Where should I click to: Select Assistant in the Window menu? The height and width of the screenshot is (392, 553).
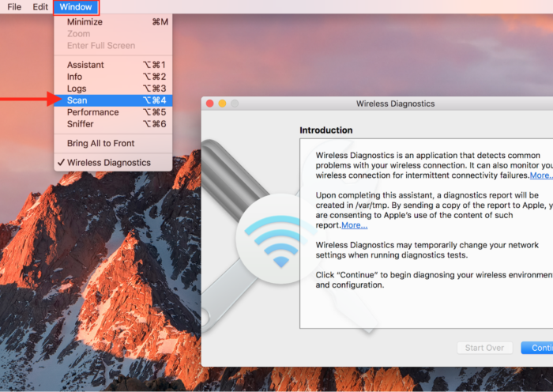click(113, 65)
